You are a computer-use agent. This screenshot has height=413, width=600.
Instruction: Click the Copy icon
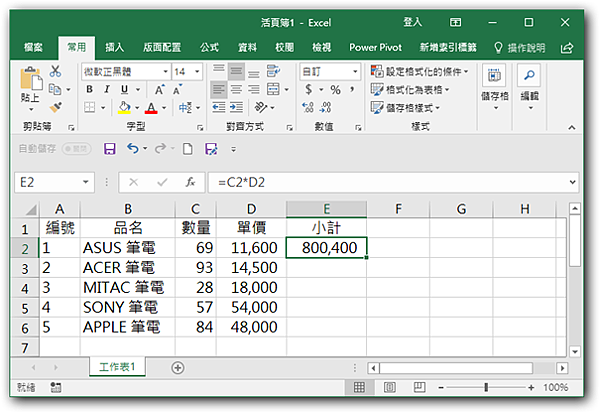[x=55, y=90]
